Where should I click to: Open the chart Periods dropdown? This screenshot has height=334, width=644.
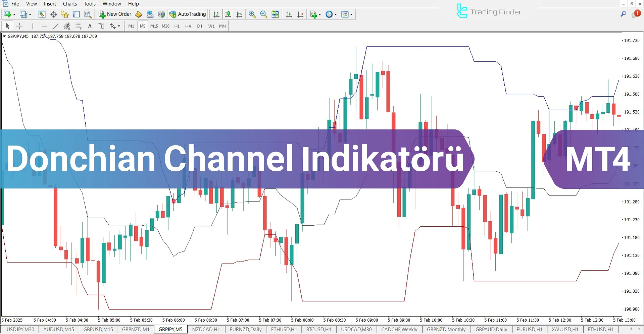tap(335, 14)
